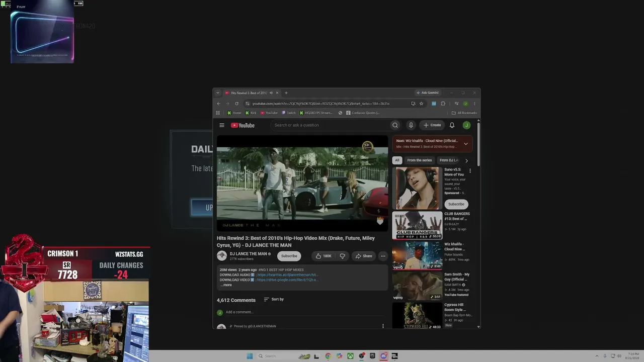
Task: Click the main video player
Action: pos(302,184)
